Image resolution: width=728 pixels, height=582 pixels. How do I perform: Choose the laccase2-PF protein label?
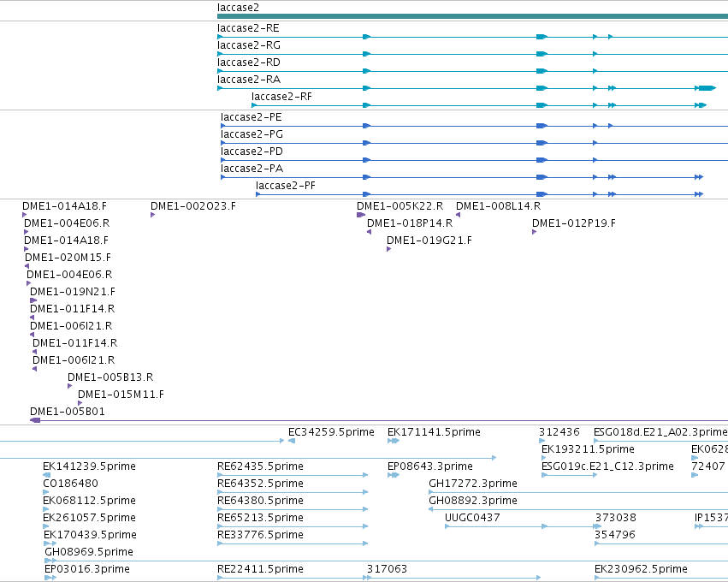click(x=286, y=187)
